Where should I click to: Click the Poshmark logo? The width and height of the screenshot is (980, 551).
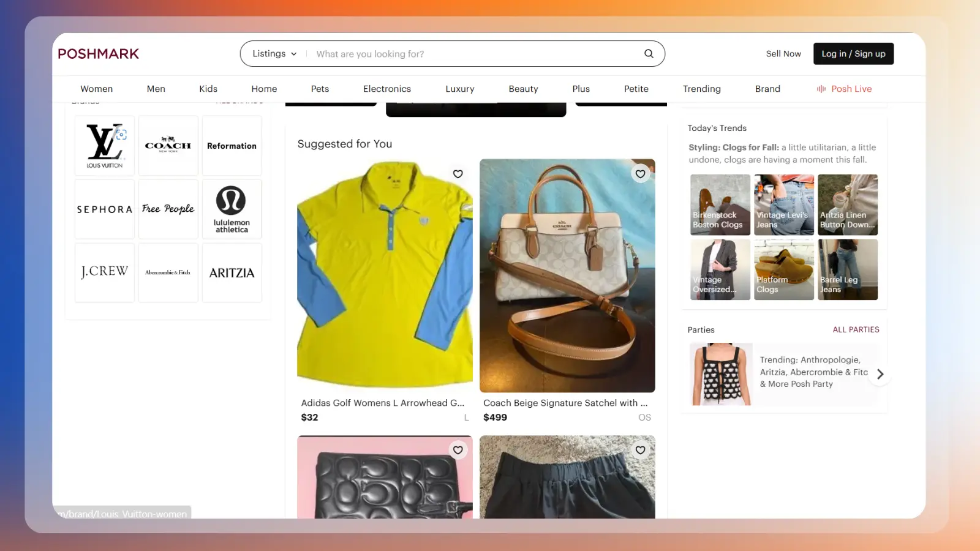(98, 54)
